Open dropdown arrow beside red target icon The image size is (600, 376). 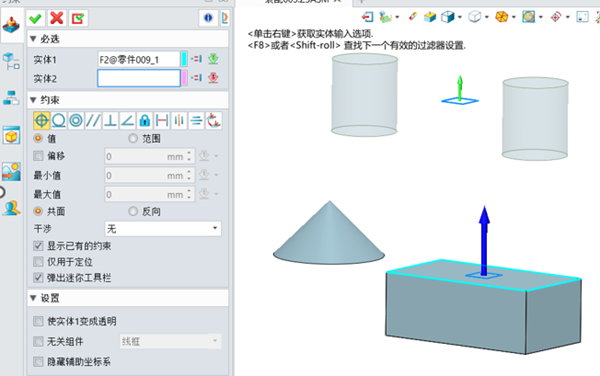(568, 17)
